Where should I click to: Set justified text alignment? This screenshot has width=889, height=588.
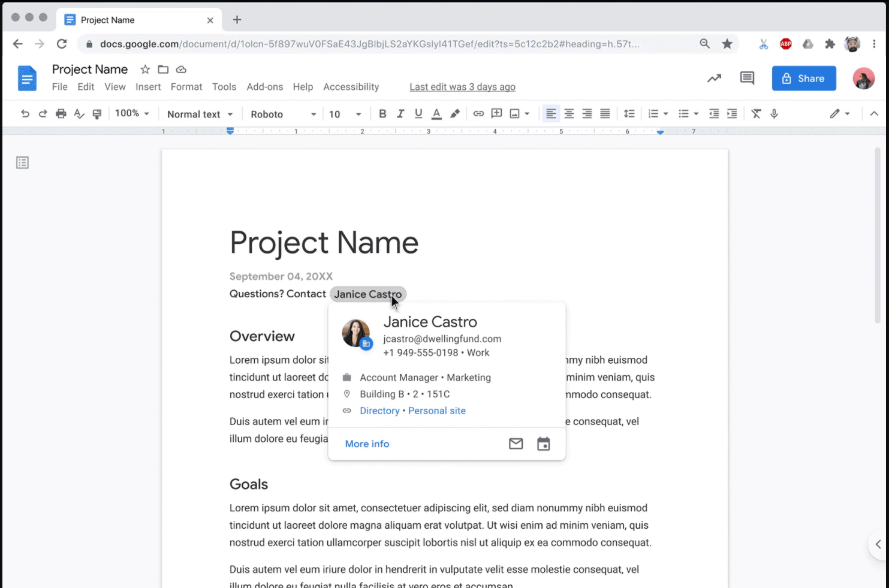605,114
